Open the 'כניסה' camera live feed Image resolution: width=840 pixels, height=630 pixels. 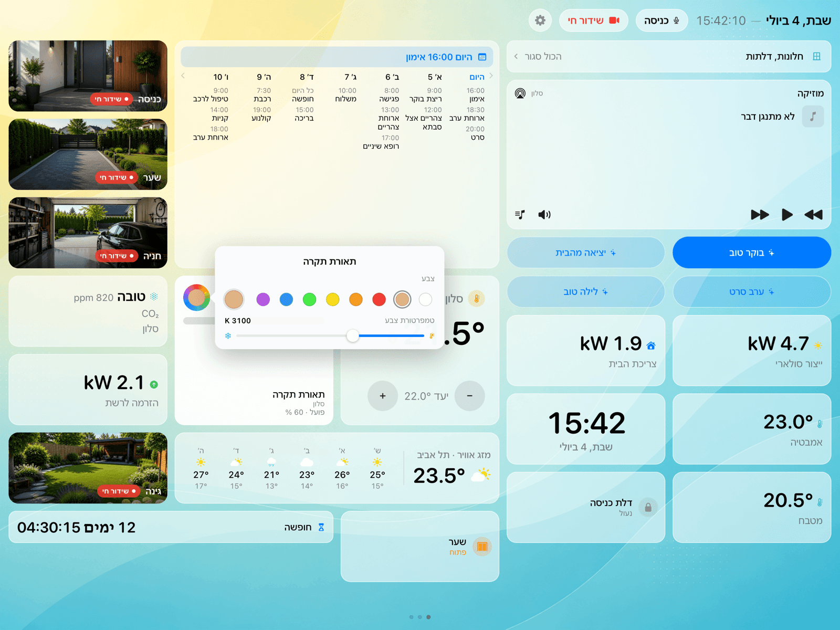click(88, 76)
